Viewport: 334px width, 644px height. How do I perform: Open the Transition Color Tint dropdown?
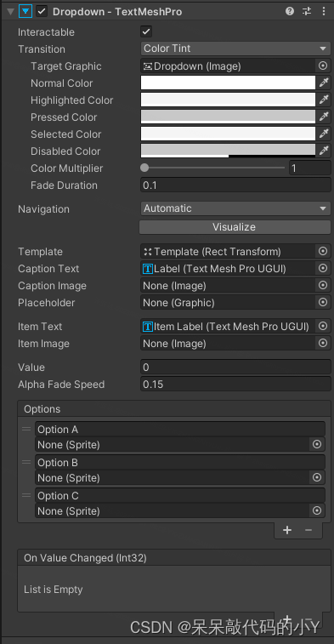pos(235,48)
